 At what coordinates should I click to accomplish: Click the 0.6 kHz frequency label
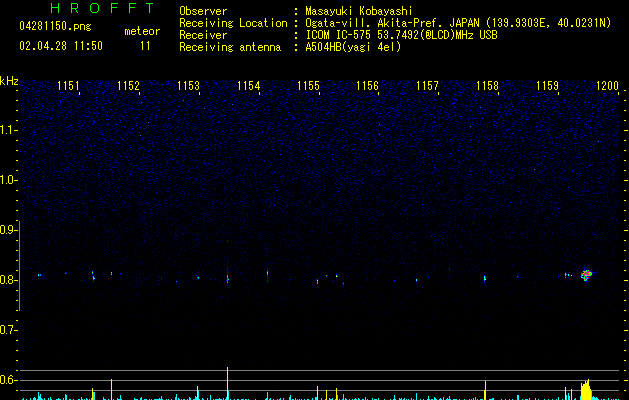tap(9, 380)
